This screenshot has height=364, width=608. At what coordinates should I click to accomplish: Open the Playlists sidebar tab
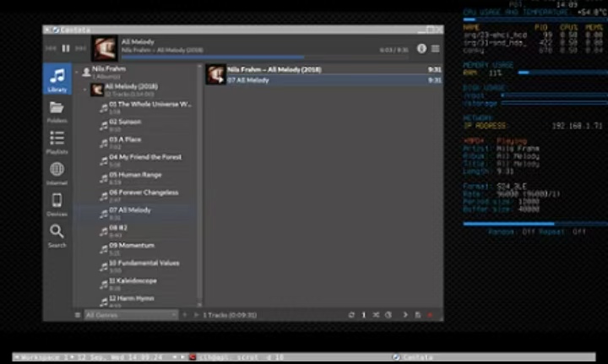pyautogui.click(x=57, y=143)
